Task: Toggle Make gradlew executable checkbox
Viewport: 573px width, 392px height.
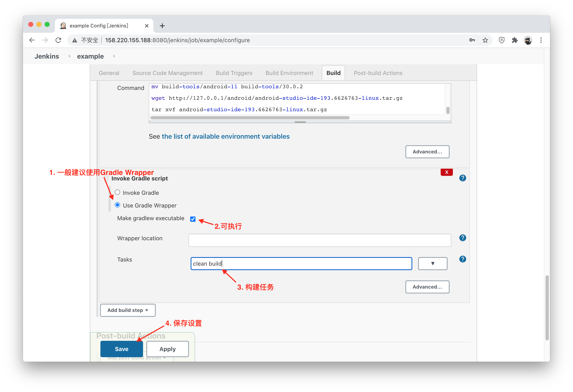Action: pos(193,219)
